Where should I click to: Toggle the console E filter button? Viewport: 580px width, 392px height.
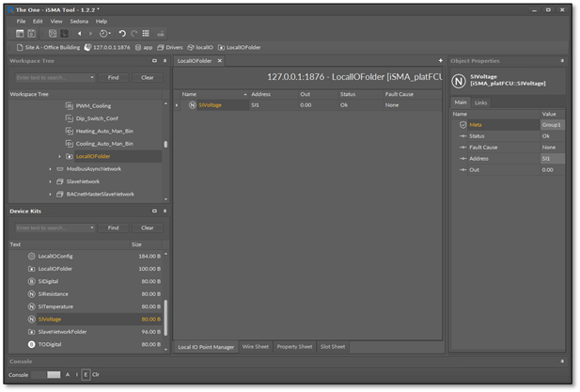coord(86,374)
